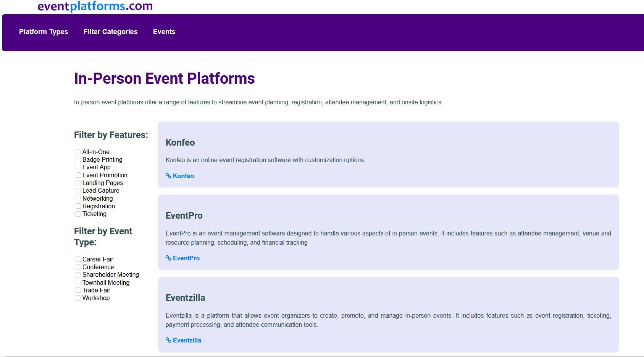Check the Shareholder Meeting filter
This screenshot has height=357, width=644.
[78, 274]
